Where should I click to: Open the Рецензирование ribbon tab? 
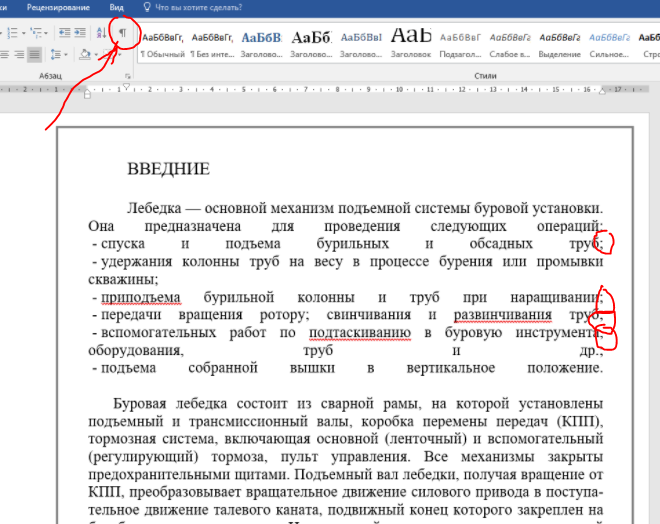pos(56,6)
